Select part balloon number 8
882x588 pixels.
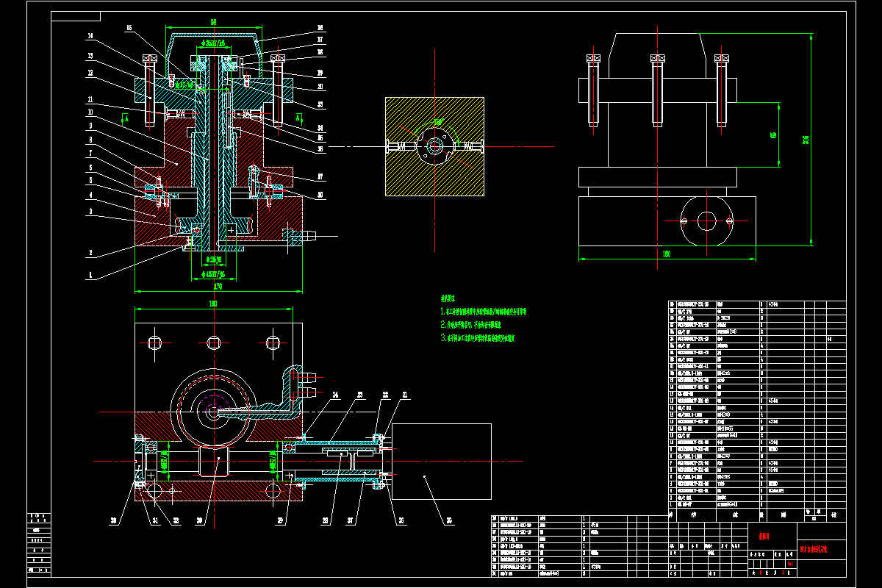click(x=91, y=139)
